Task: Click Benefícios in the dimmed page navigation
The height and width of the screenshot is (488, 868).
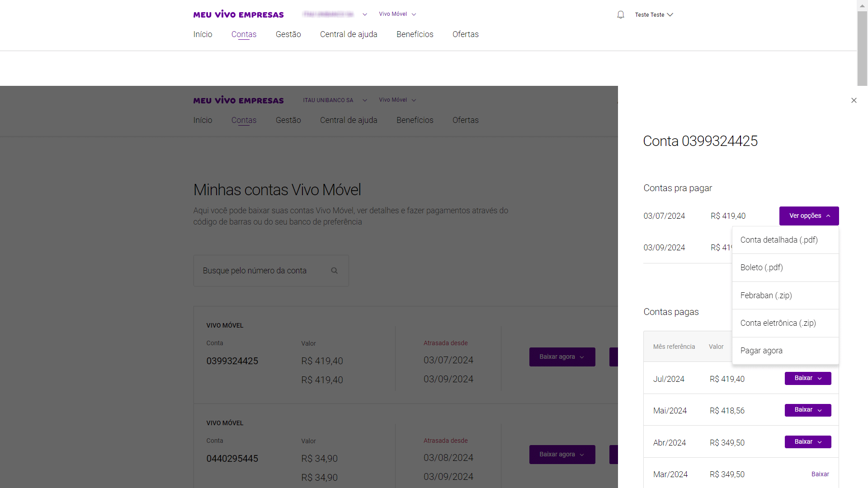Action: (x=415, y=120)
